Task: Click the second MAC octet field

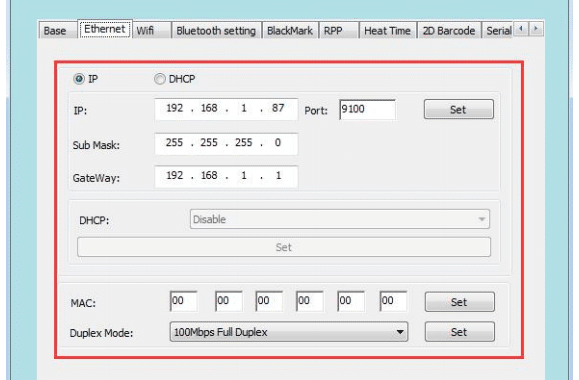Action: [x=229, y=301]
